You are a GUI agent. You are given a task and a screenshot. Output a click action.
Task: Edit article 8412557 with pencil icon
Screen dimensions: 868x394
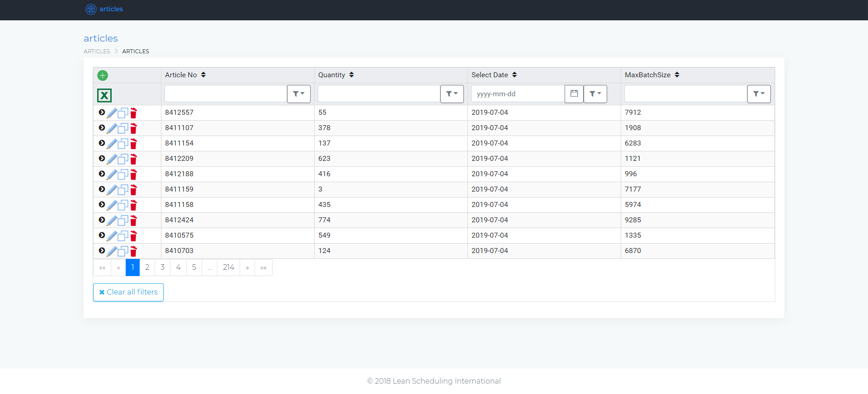pyautogui.click(x=112, y=113)
